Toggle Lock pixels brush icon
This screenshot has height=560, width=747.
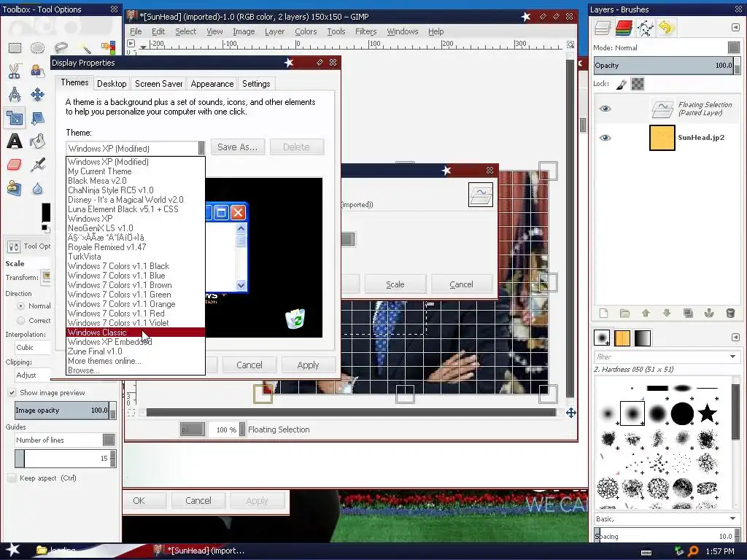621,85
